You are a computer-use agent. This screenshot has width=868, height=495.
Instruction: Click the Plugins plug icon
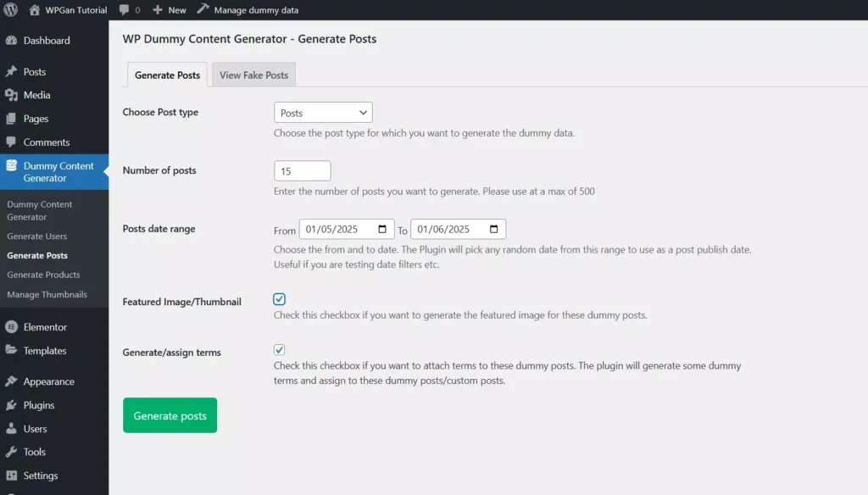tap(11, 405)
